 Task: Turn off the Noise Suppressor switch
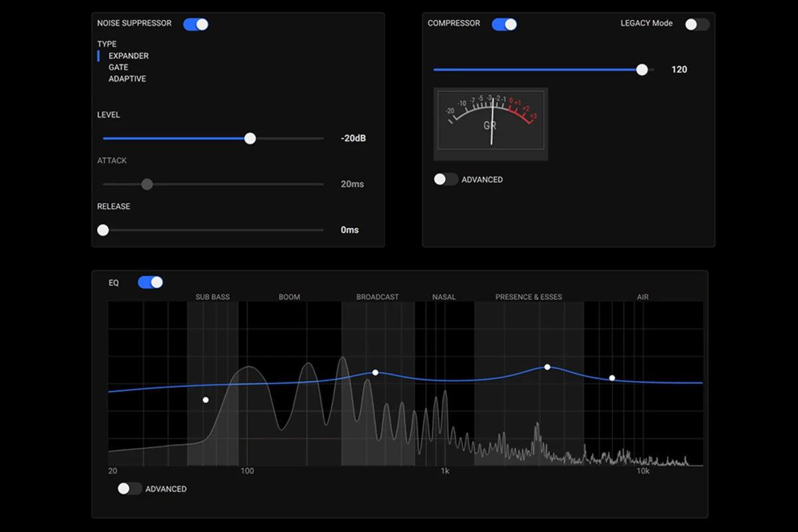click(196, 24)
